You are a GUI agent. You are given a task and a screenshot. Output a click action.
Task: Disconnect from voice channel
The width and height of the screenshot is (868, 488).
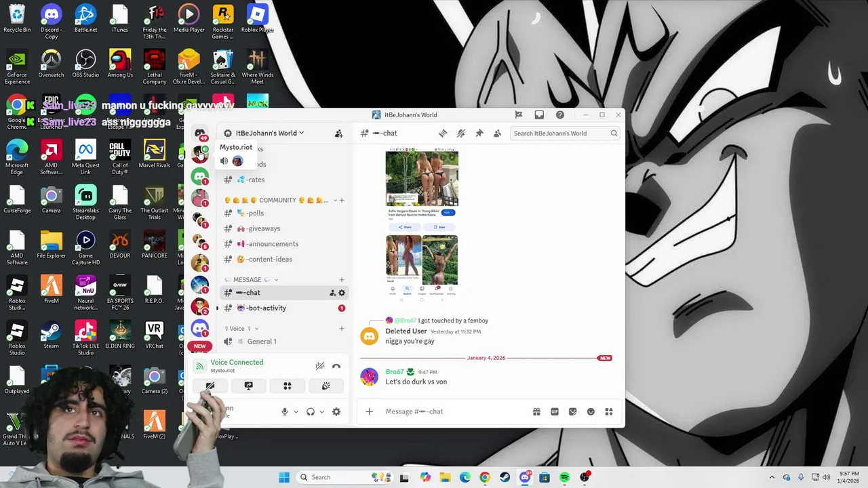point(336,366)
